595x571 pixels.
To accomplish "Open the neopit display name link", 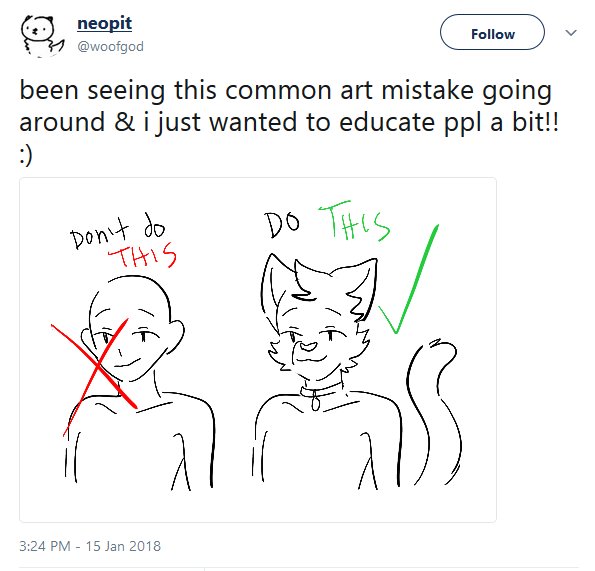I will tap(104, 24).
